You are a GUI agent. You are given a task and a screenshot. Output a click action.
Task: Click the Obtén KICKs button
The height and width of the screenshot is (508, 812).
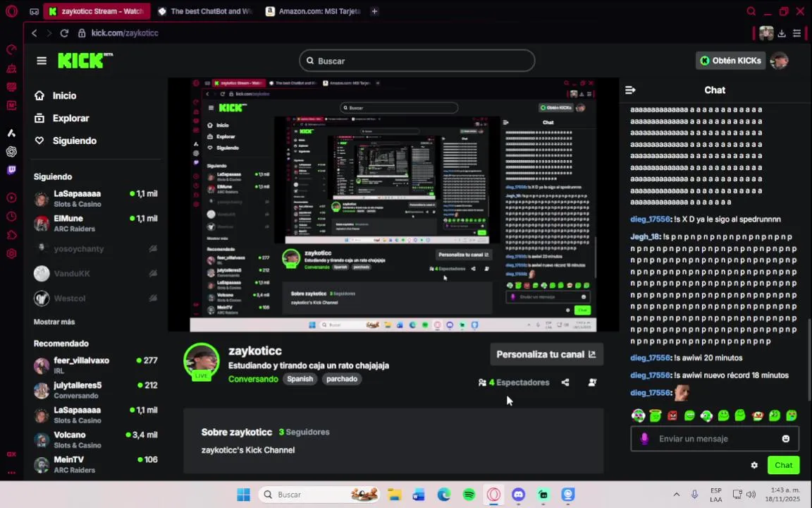click(x=731, y=61)
